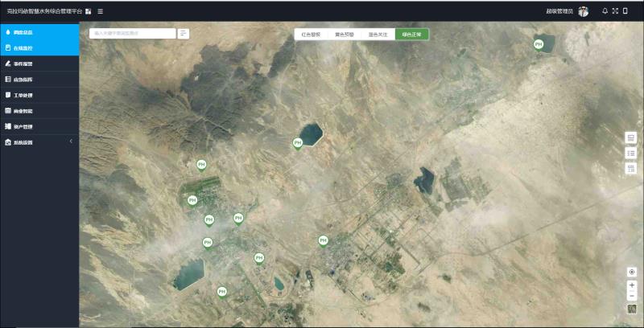The height and width of the screenshot is (328, 644).
Task: Select the 黄色预警 filter
Action: coord(345,35)
